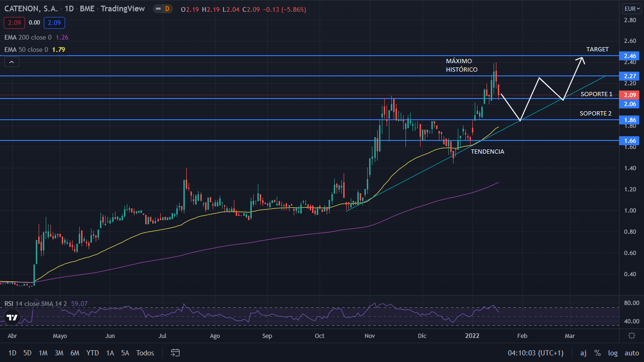The image size is (644, 362).
Task: Select the 2.27 horizontal price line label
Action: coord(631,76)
